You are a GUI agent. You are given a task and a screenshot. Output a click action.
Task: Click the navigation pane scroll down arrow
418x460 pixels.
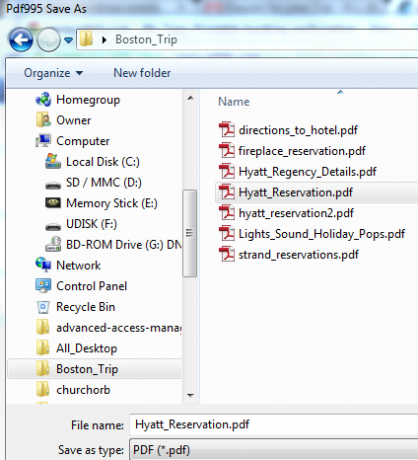(x=190, y=396)
